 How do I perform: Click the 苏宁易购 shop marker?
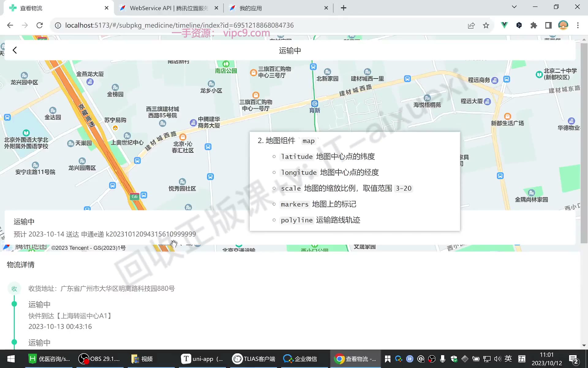[115, 128]
